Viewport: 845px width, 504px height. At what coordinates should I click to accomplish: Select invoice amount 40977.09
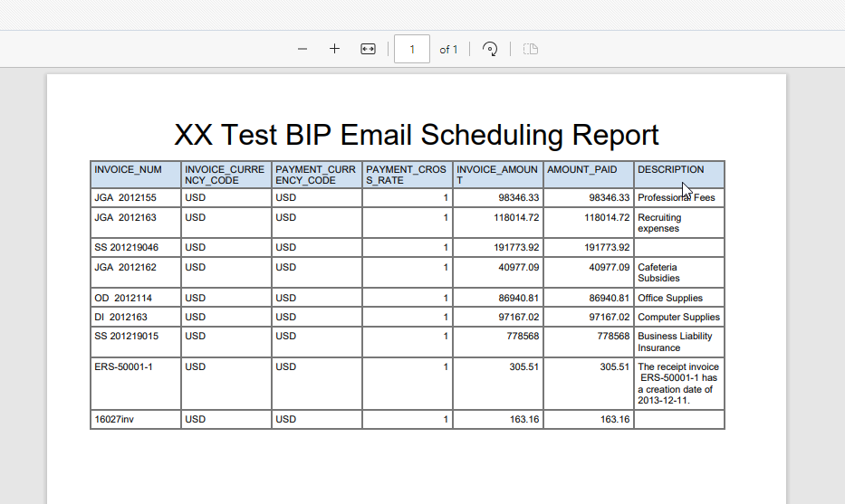tap(518, 267)
